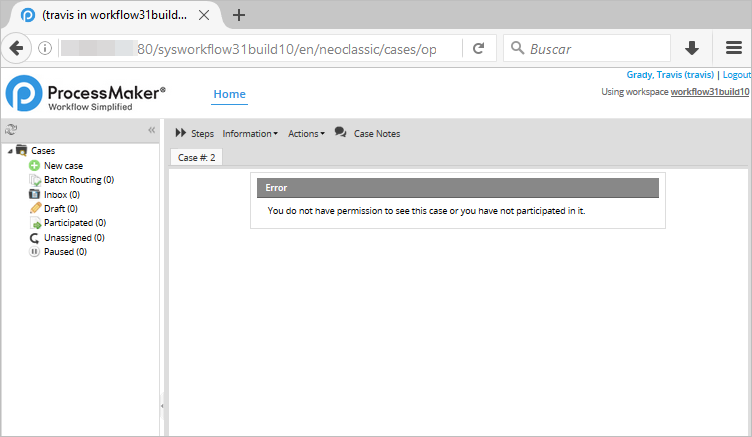Click the refresh icon above the cases tree

(11, 130)
